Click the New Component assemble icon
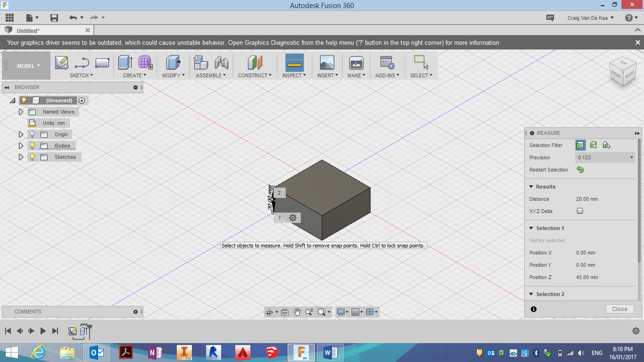 coord(201,62)
